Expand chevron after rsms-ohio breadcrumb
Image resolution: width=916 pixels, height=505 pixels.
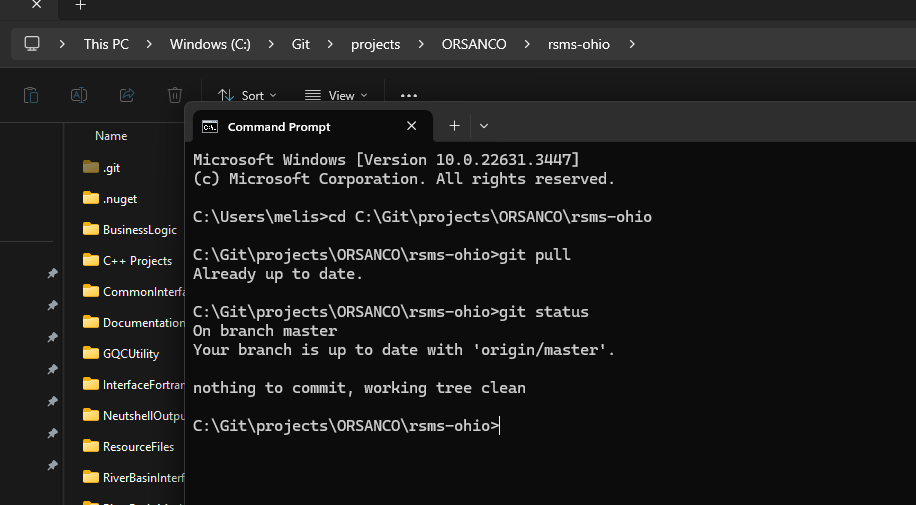click(632, 44)
